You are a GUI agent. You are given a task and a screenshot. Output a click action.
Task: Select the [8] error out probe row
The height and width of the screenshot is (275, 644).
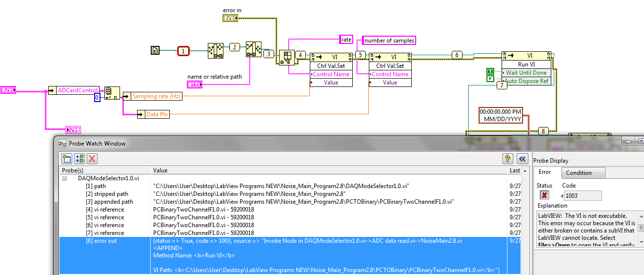(x=290, y=256)
